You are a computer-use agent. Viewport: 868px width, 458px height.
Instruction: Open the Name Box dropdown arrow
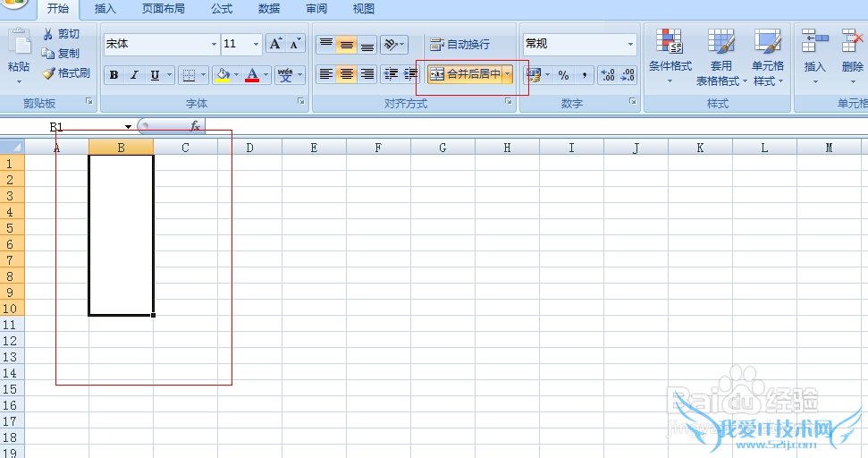(x=128, y=127)
